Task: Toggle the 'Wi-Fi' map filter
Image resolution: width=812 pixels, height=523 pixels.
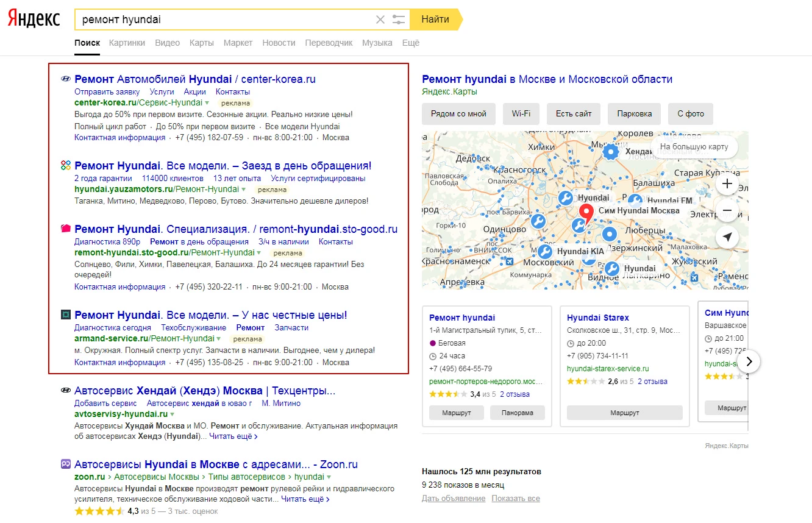Action: tap(521, 113)
